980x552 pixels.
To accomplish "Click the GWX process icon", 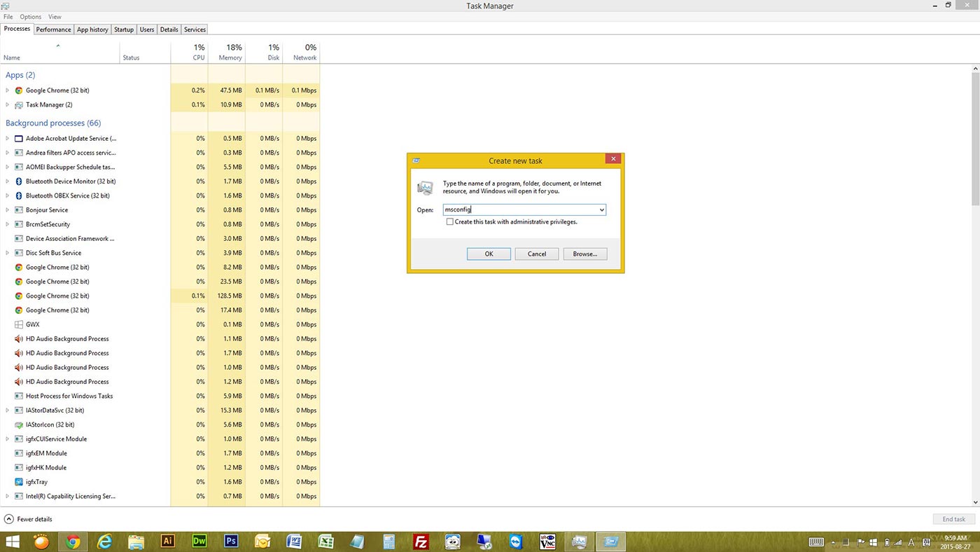I will point(19,324).
